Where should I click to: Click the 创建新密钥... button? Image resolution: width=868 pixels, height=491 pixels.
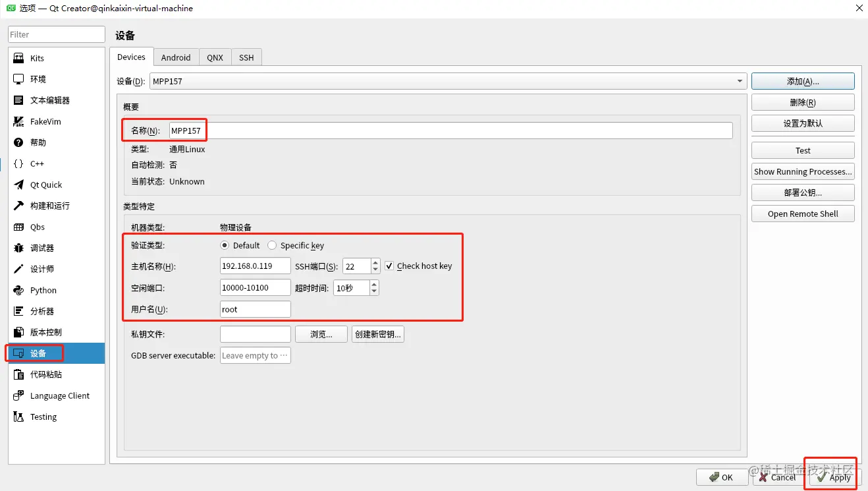tap(378, 334)
